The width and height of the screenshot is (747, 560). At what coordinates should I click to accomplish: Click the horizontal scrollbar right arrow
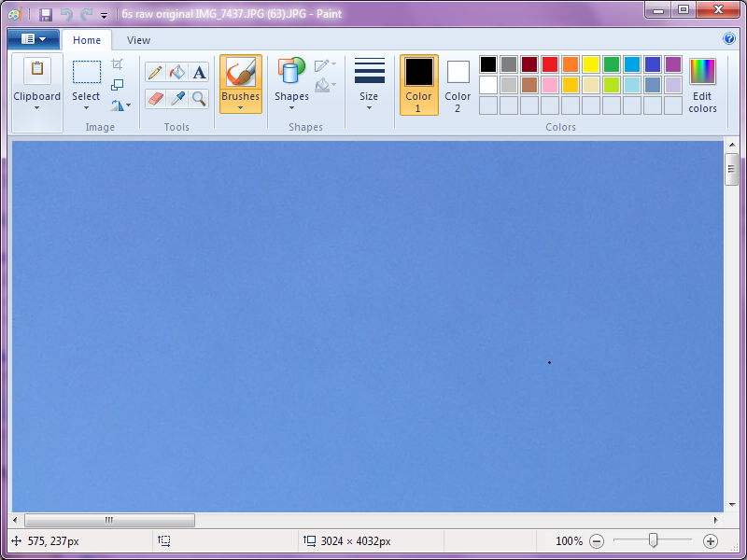715,520
